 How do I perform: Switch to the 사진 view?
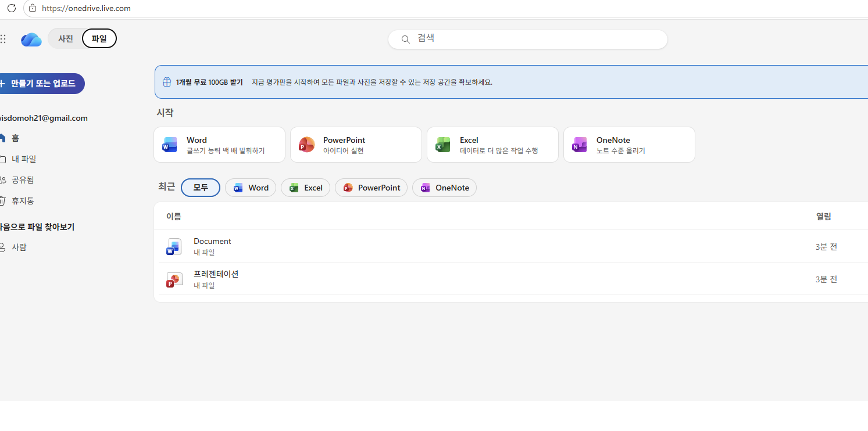click(66, 39)
